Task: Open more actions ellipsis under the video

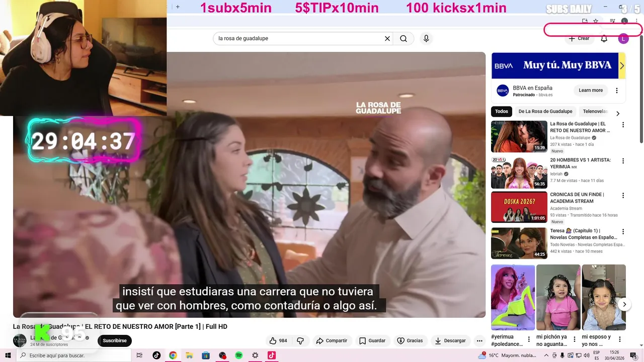Action: (479, 341)
